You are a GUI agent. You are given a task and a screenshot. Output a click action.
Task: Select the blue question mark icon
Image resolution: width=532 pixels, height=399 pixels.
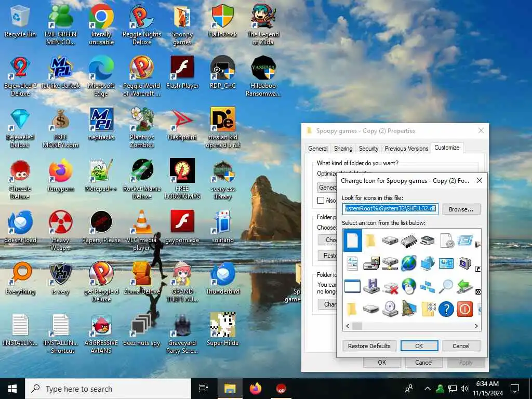click(x=446, y=309)
